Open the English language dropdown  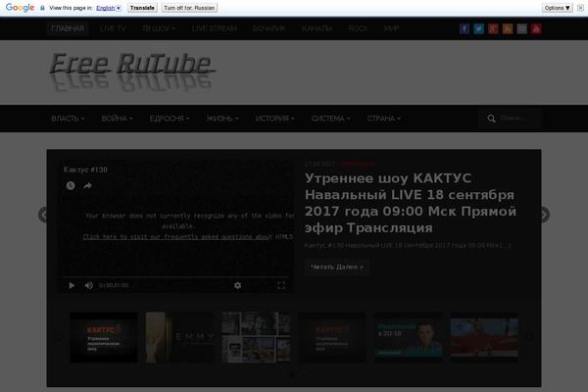109,8
